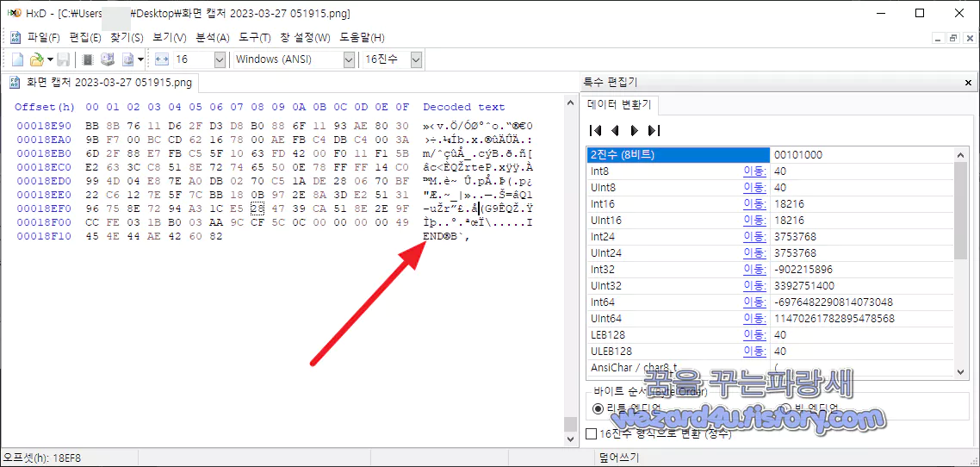Select big endian radio button
Screen dimensions: 980x467
click(x=785, y=408)
